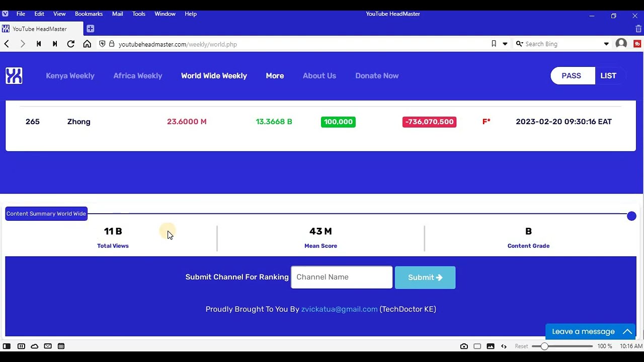Click the green 100,000 badge

(338, 122)
